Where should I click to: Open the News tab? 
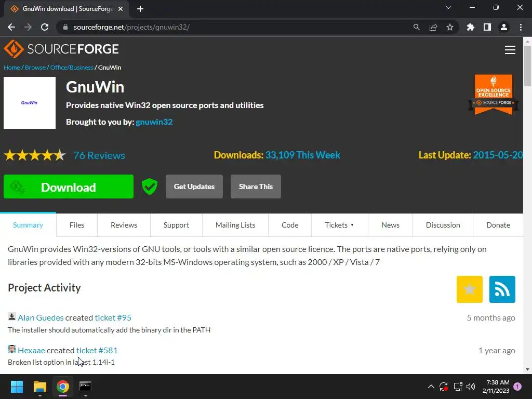(390, 225)
